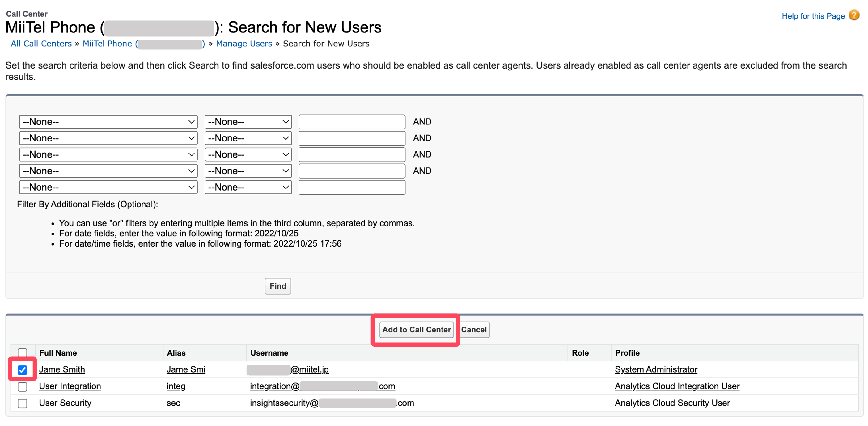The height and width of the screenshot is (426, 868).
Task: Click the Find button
Action: (278, 286)
